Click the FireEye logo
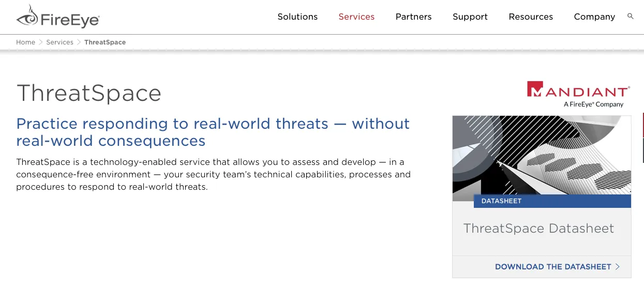The width and height of the screenshot is (644, 303). tap(58, 17)
